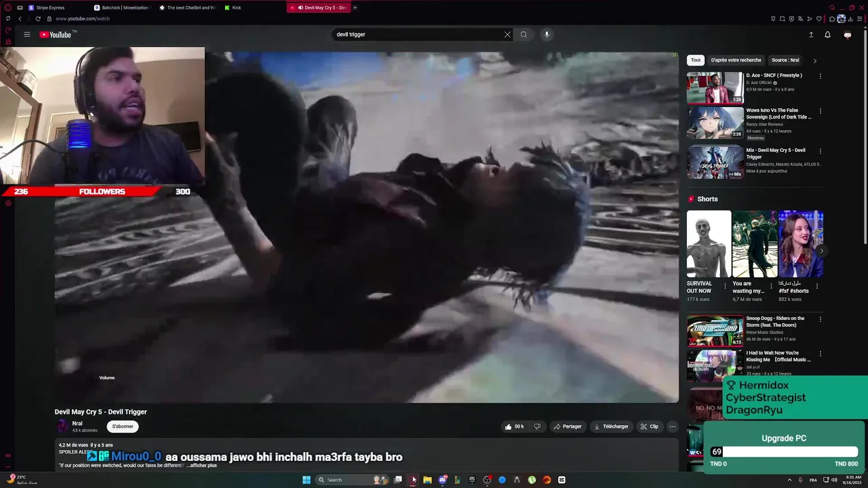Open a new browser tab

pos(355,7)
